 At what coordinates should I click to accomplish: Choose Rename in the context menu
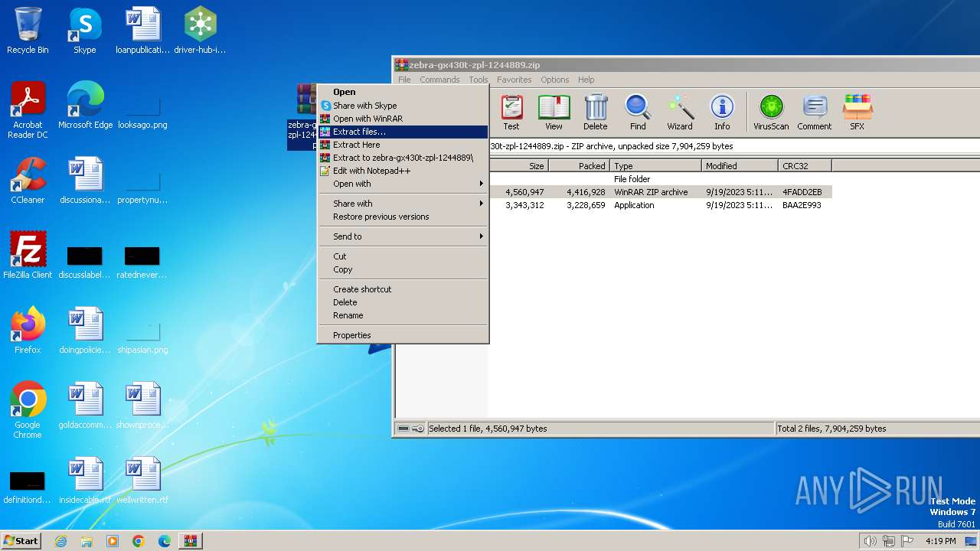[x=403, y=315]
